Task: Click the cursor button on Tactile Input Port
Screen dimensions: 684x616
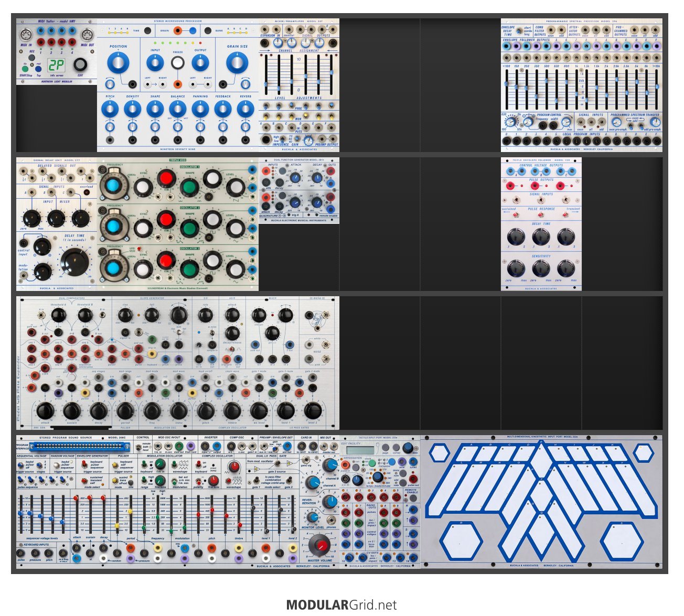Action: pyautogui.click(x=397, y=448)
